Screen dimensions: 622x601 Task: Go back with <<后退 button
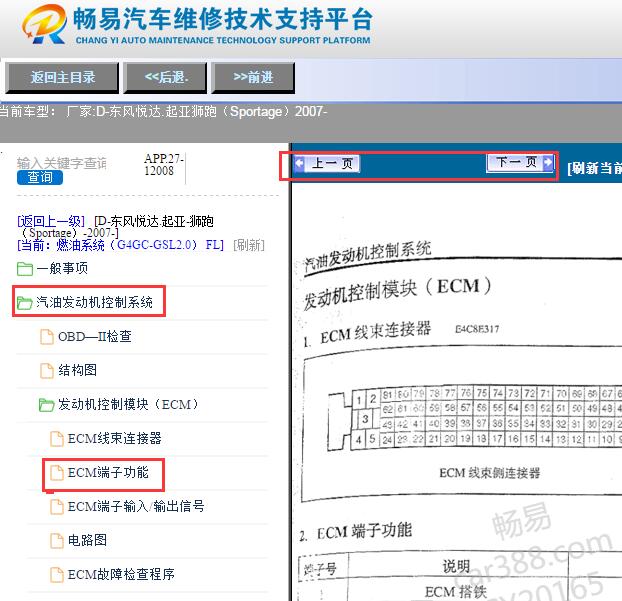coord(165,78)
